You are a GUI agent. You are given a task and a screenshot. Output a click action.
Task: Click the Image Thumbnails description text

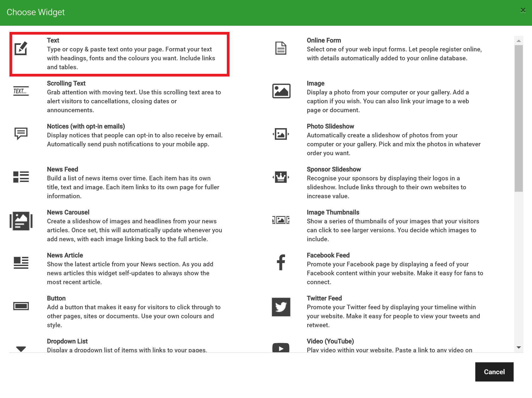click(x=393, y=230)
